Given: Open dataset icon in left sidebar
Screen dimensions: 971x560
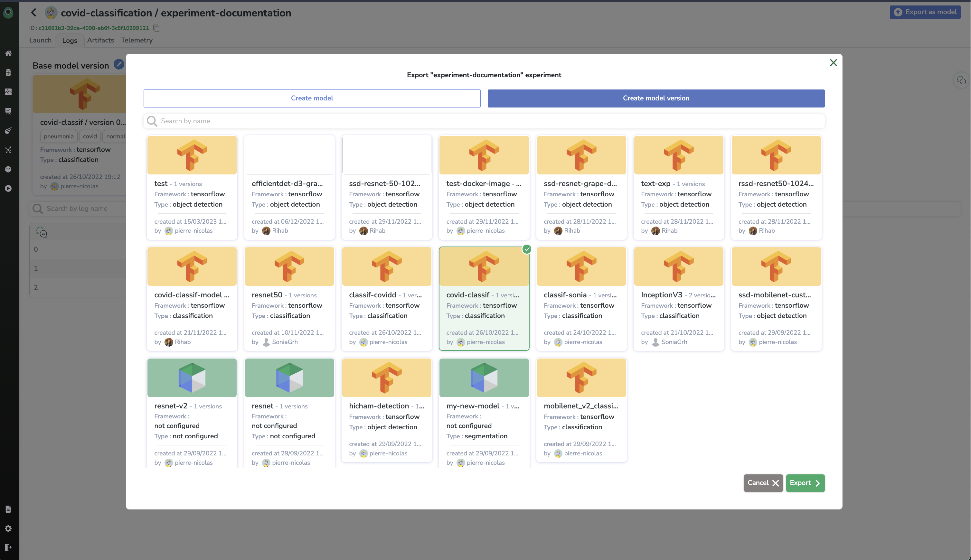Looking at the screenshot, I should click(8, 73).
